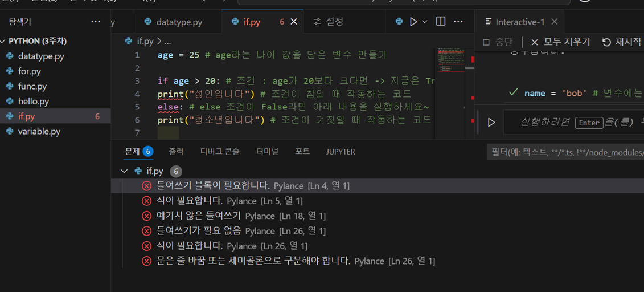Switch to the if.py editor tab
644x292 pixels.
(251, 22)
